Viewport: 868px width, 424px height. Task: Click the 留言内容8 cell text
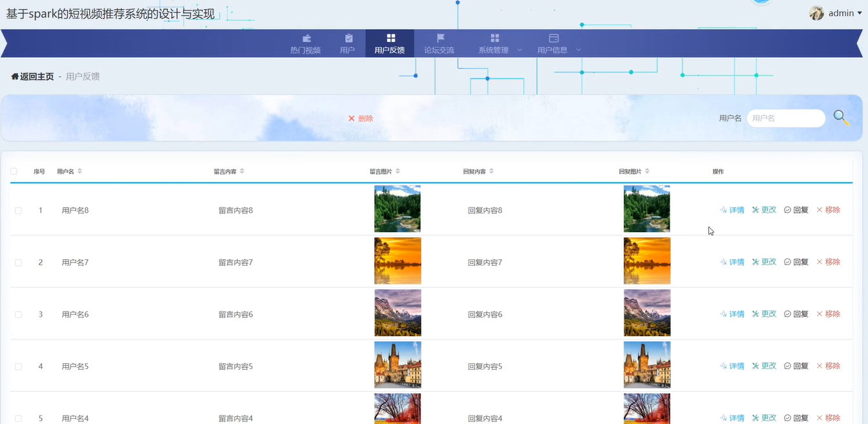tap(236, 211)
